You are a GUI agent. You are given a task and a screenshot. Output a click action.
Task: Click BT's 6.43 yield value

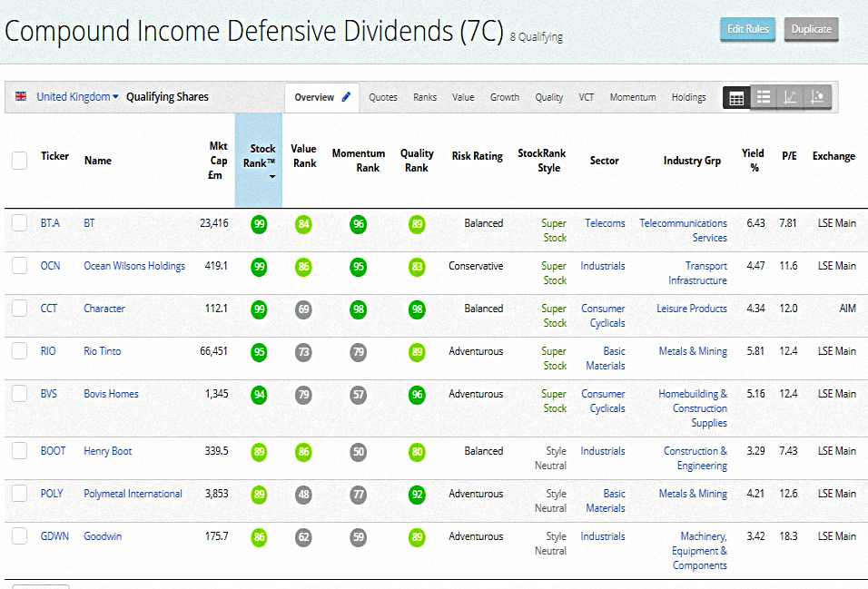(x=755, y=223)
